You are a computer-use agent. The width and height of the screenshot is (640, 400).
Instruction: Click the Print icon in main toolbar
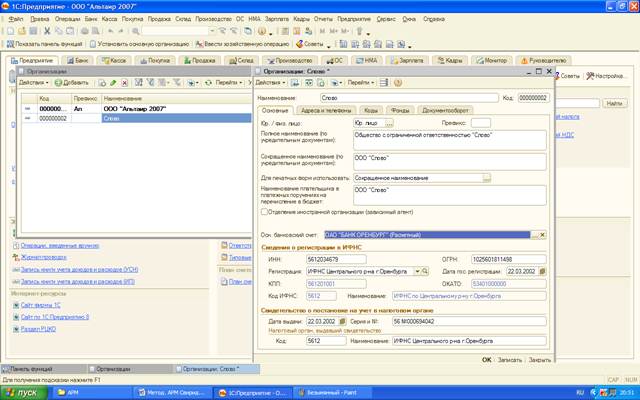[x=84, y=31]
